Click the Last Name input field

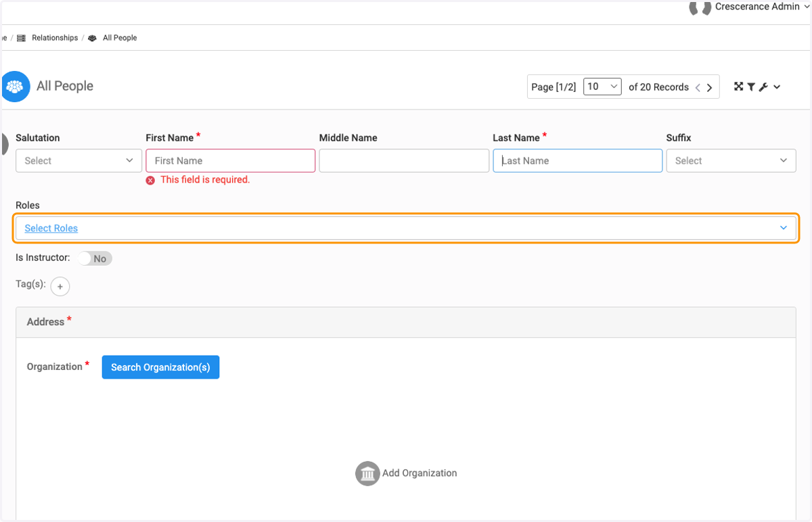(577, 161)
